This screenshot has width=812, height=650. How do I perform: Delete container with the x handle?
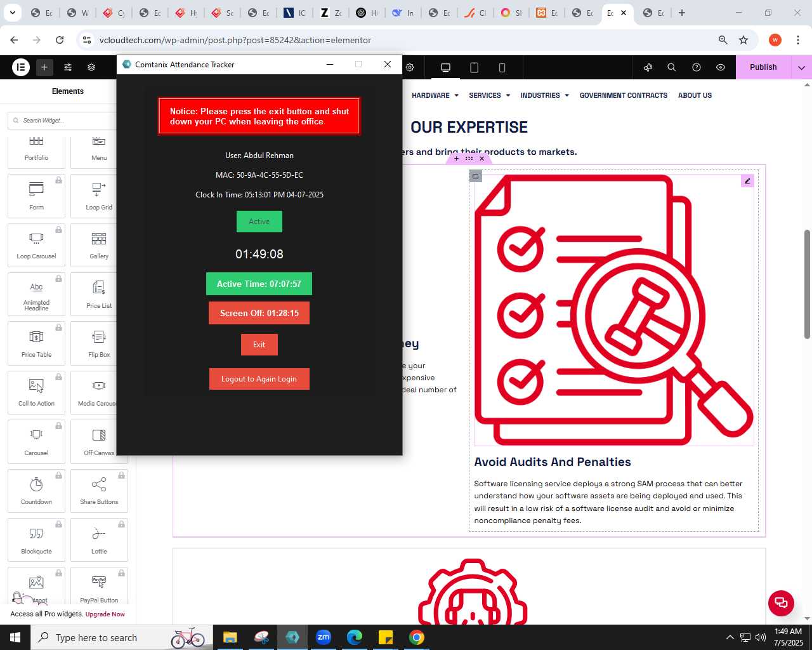[x=482, y=159]
